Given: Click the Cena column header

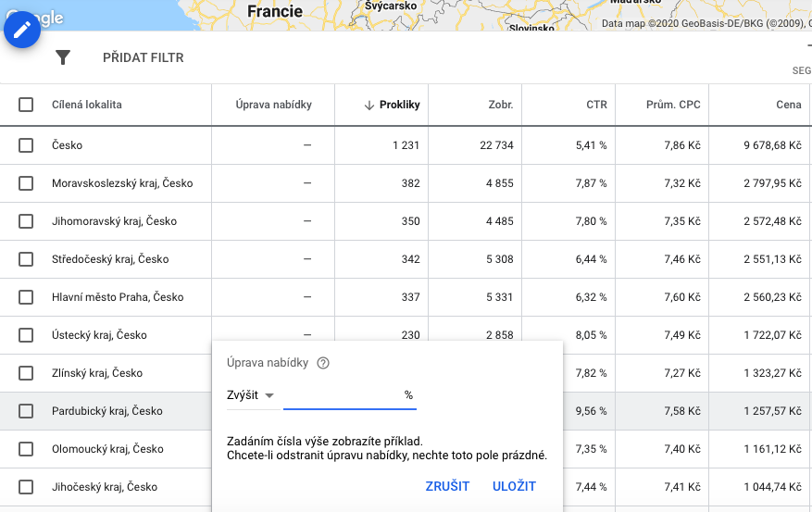Looking at the screenshot, I should [788, 105].
